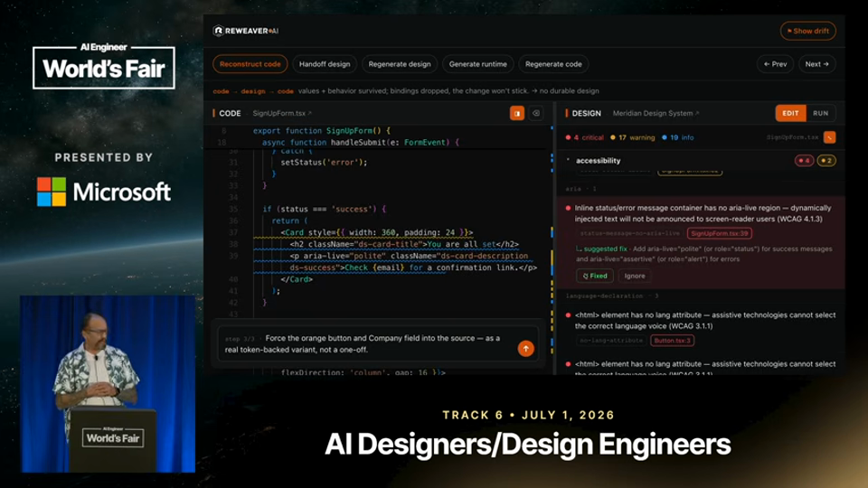Open the Meridian Design System link
The image size is (868, 488).
(x=656, y=114)
